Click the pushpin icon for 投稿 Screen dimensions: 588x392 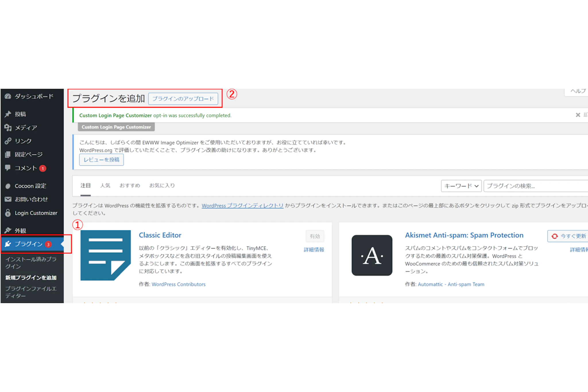[x=8, y=114]
